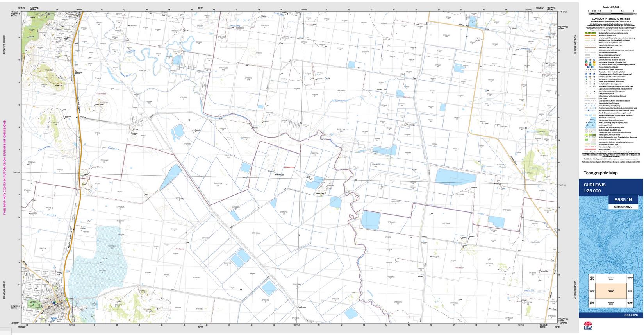Click the lighthouse coastline sample in the legend
Image resolution: width=644 pixels, height=335 pixels.
coord(591,123)
